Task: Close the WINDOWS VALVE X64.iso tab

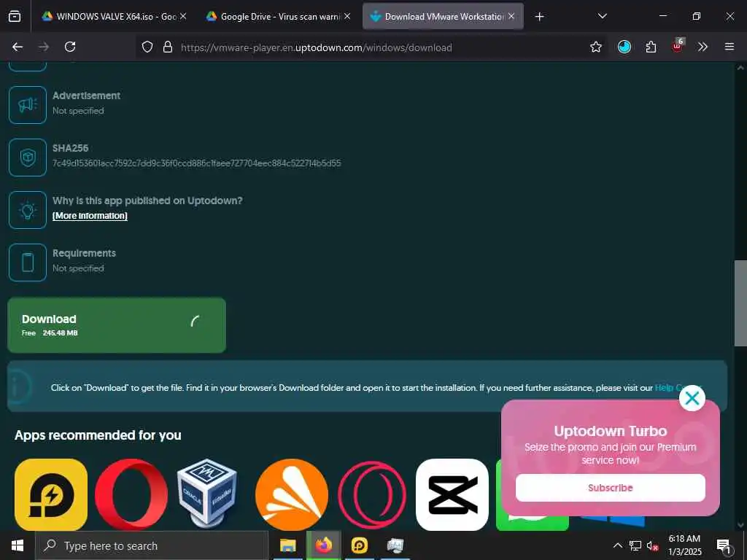Action: (183, 16)
